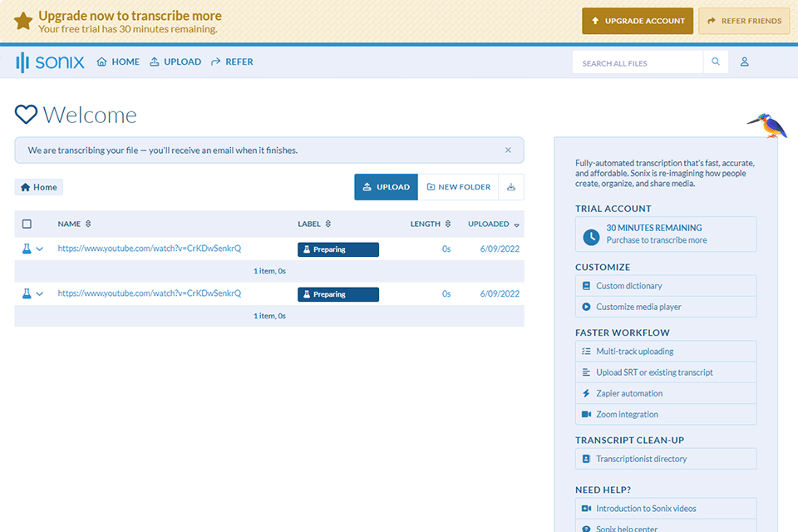The height and width of the screenshot is (532, 798).
Task: Click the second row's 6/09/2022 date
Action: point(500,293)
